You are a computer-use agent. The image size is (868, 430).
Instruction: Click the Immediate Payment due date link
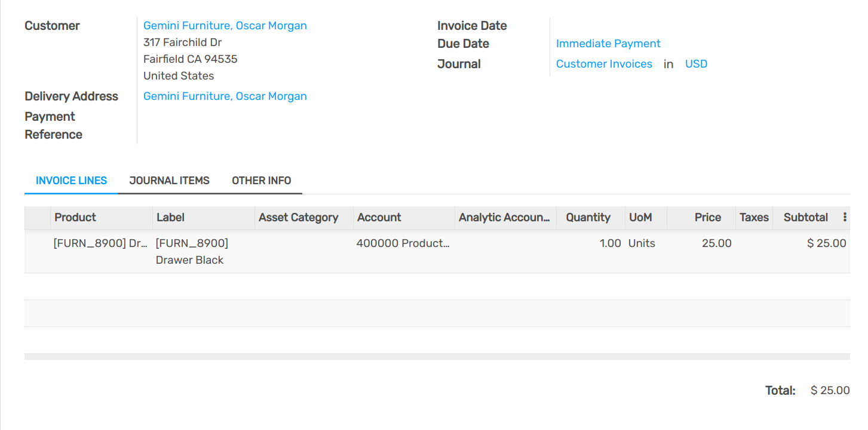click(x=608, y=43)
